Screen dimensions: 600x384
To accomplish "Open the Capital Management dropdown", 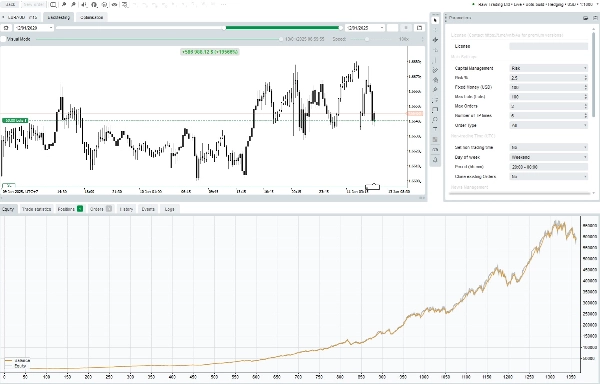I will coord(548,68).
